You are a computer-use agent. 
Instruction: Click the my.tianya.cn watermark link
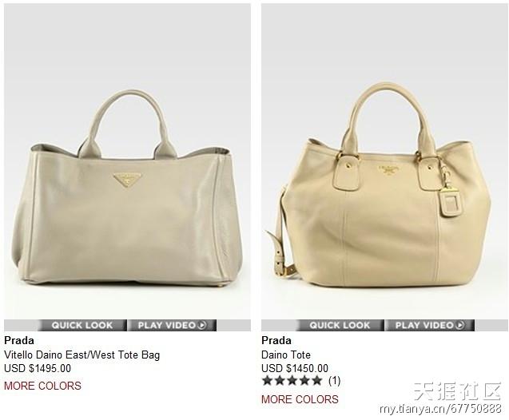click(x=440, y=409)
